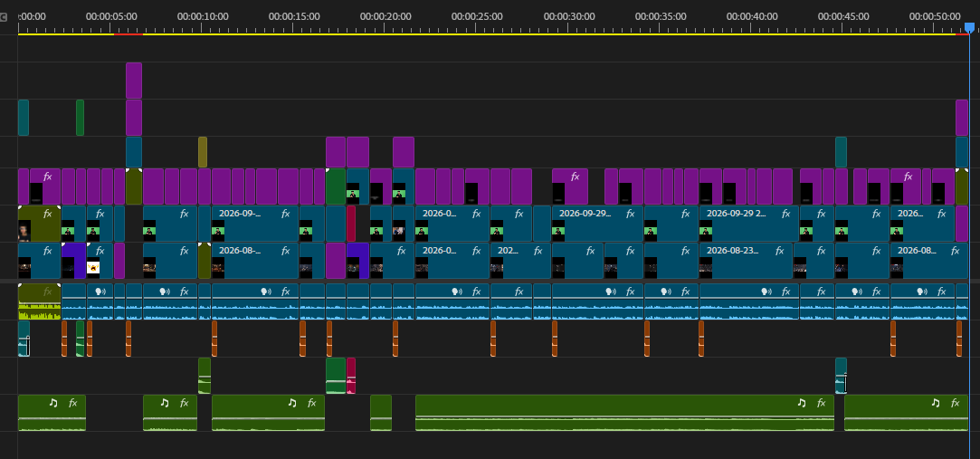
Task: Select the yellow-green audio clip at timeline start
Action: point(40,302)
